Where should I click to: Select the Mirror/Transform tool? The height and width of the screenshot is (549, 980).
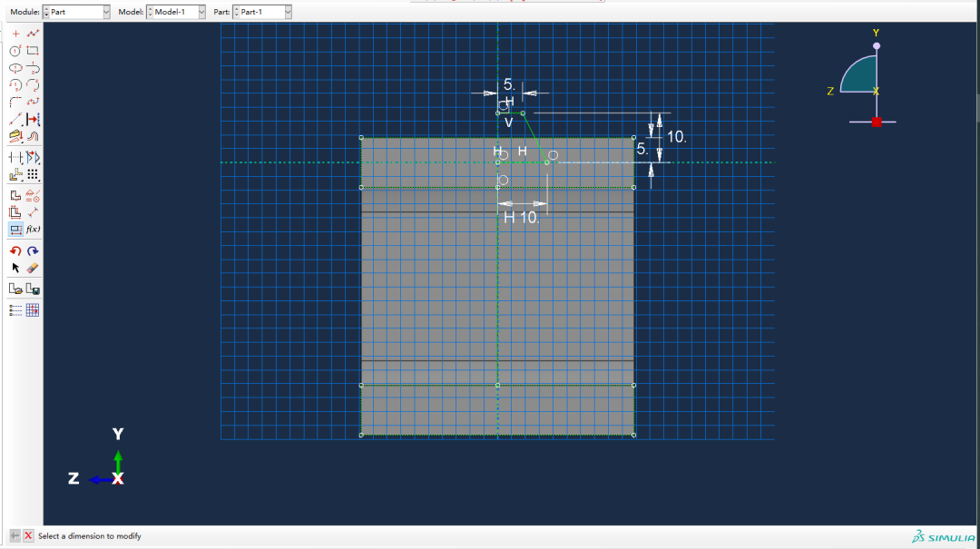[34, 158]
